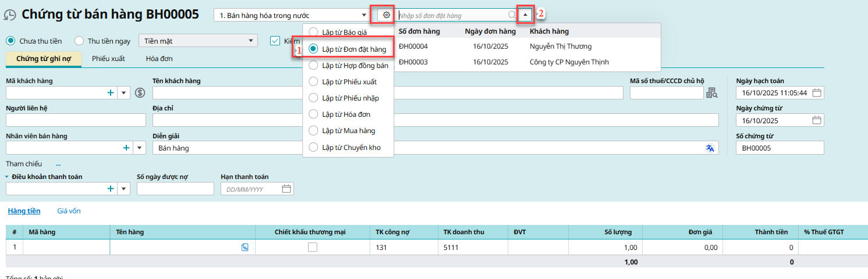The height and width of the screenshot is (279, 868).
Task: Click tax code lookup icon
Action: [712, 93]
